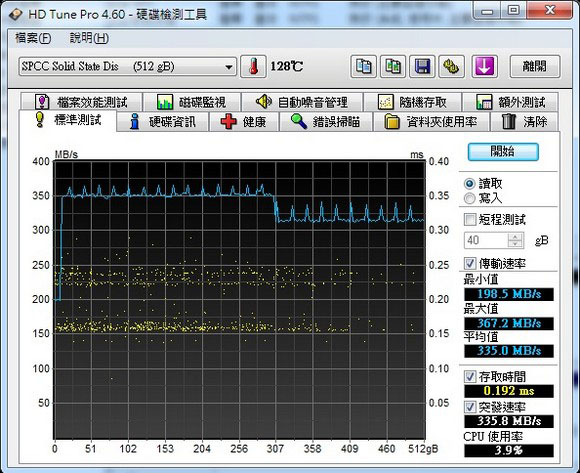Select the 寫入 radio button

(x=469, y=199)
